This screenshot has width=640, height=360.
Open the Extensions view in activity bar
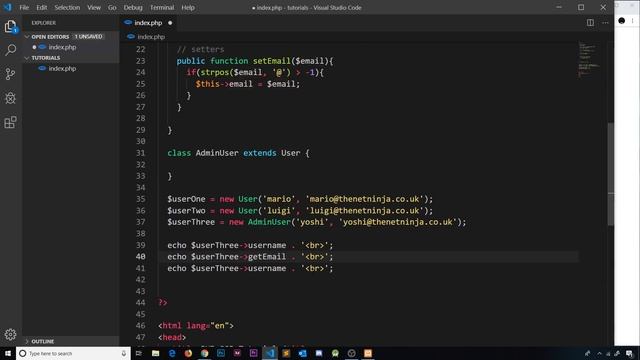[10, 122]
